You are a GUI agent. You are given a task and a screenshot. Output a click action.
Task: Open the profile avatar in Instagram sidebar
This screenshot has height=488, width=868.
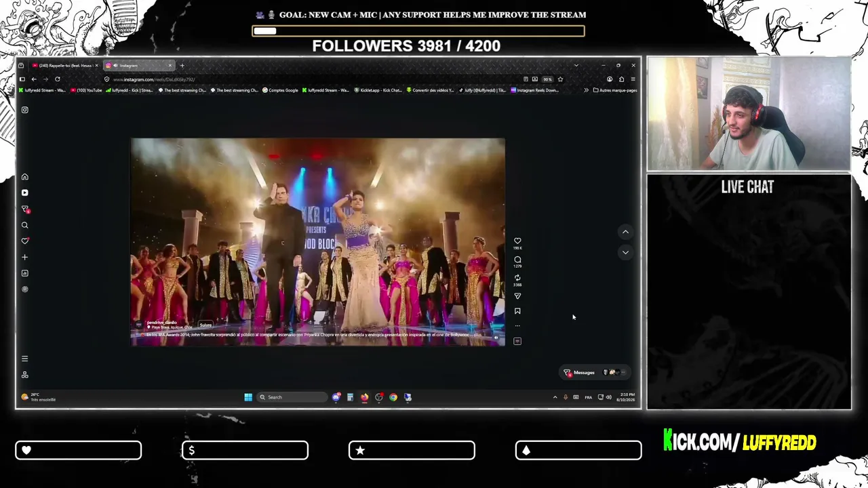point(24,289)
